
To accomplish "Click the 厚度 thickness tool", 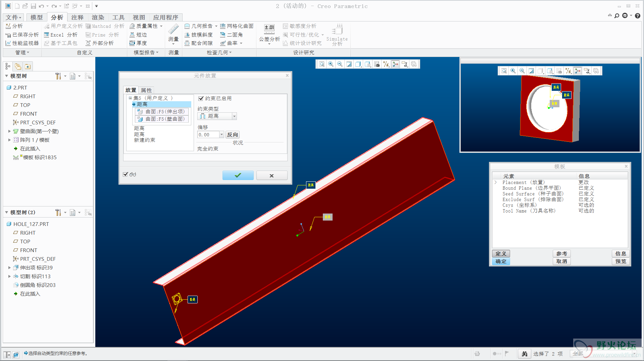I will 138,43.
